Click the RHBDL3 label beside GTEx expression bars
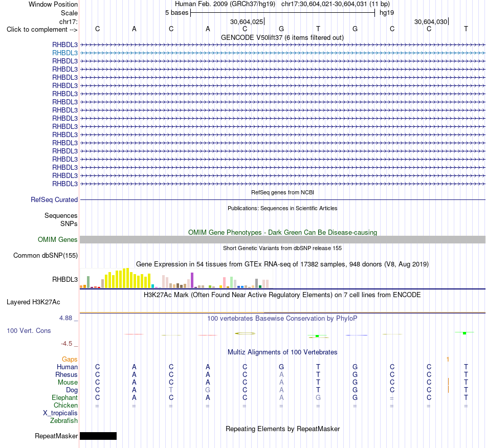Image resolution: width=486 pixels, height=448 pixels. coord(65,279)
